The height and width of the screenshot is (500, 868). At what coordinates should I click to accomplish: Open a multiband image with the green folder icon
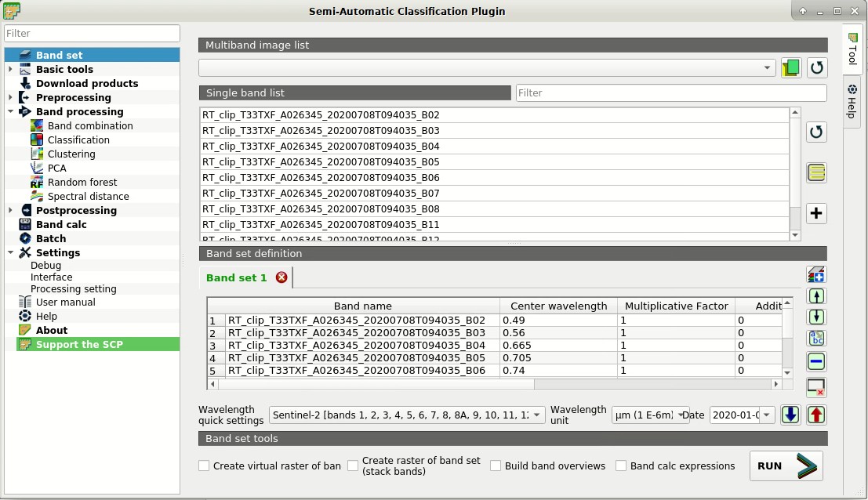[790, 67]
